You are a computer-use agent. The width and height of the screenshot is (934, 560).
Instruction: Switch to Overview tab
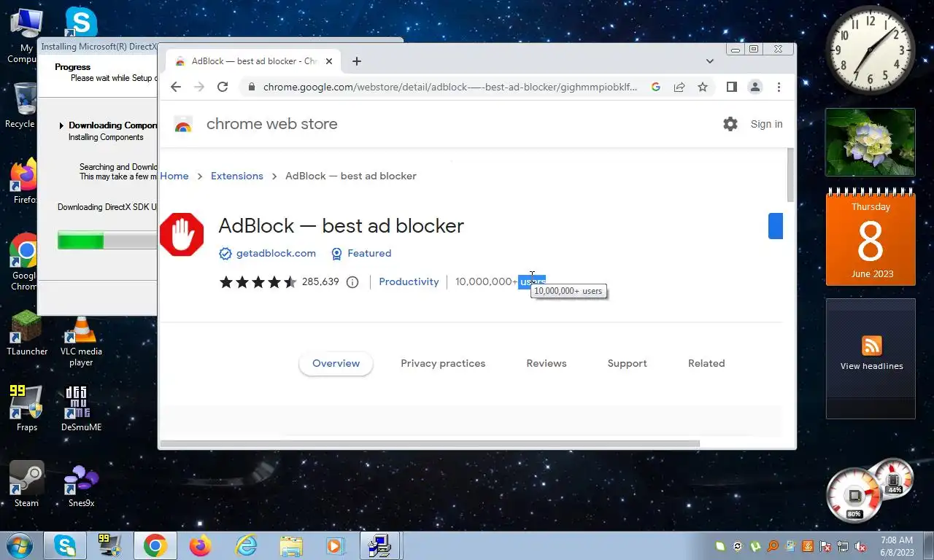[x=336, y=363]
